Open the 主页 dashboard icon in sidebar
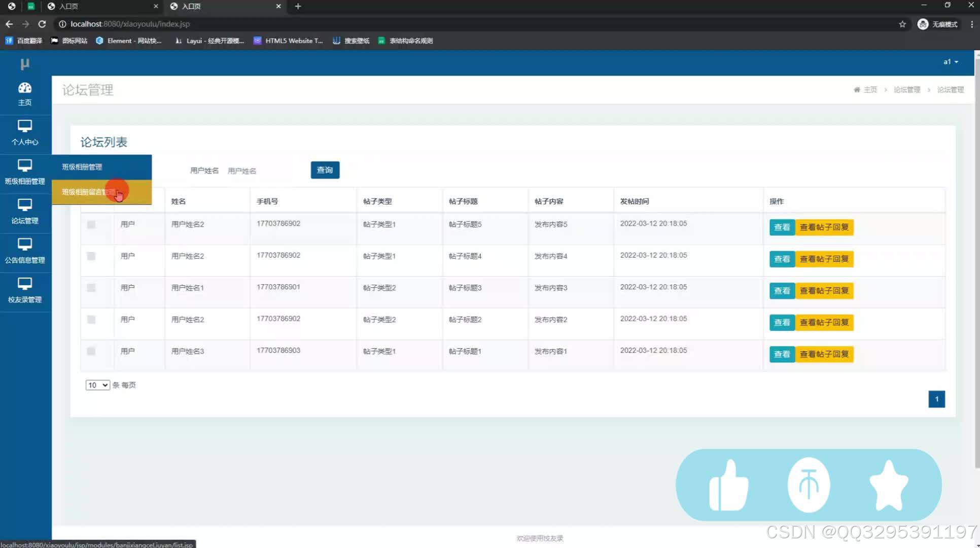This screenshot has width=980, height=548. tap(25, 88)
